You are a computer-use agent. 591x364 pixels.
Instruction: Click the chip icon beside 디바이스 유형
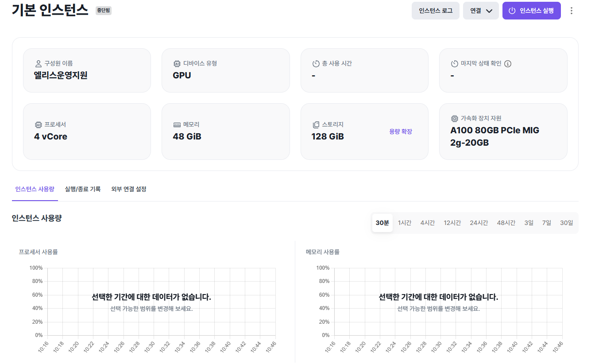click(177, 64)
